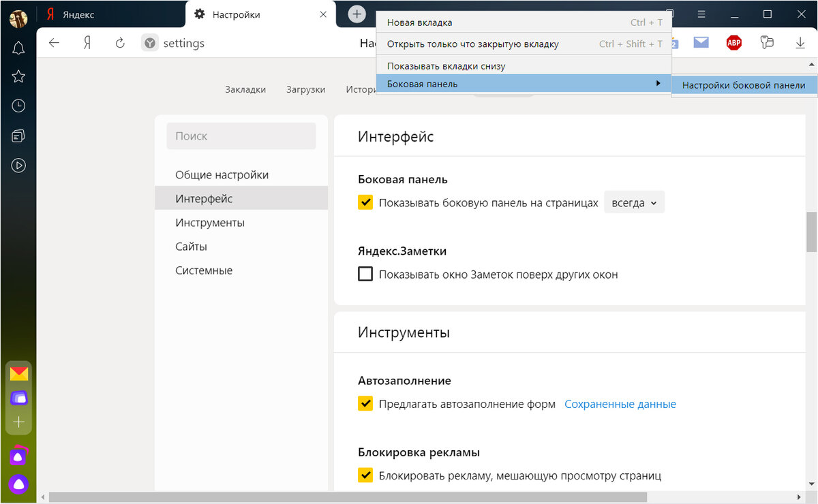Screen dimensions: 818x504
Task: Go back with the left arrow
Action: click(x=54, y=43)
